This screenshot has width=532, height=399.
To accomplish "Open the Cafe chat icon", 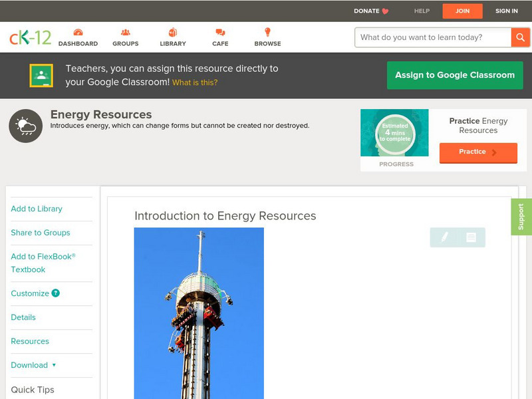I will (220, 33).
